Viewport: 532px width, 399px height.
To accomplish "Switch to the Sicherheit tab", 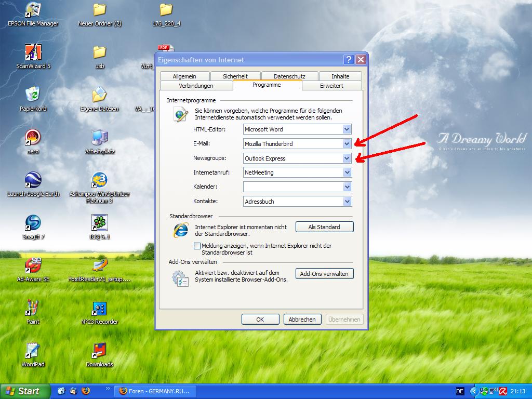I will (x=235, y=76).
